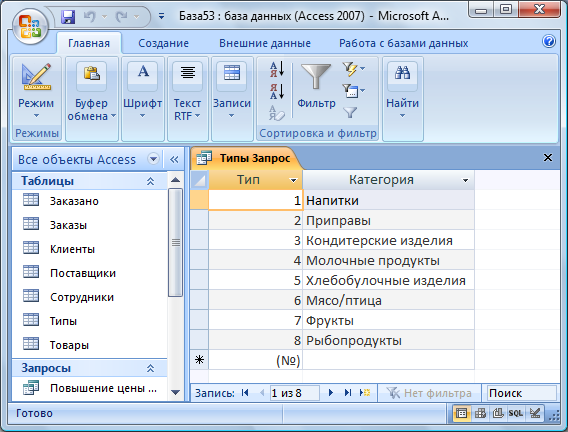Open the Повышение цены query
Viewport: 568px width, 432px height.
point(90,388)
